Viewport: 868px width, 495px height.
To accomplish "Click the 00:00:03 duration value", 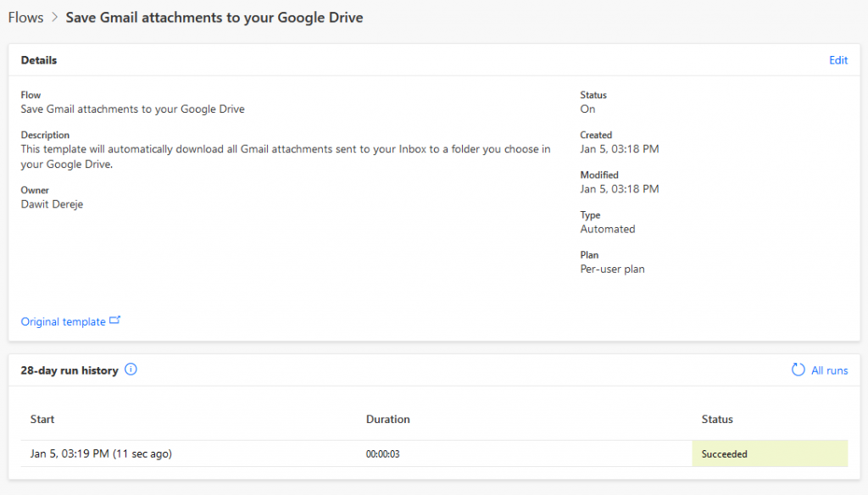I will [x=382, y=454].
